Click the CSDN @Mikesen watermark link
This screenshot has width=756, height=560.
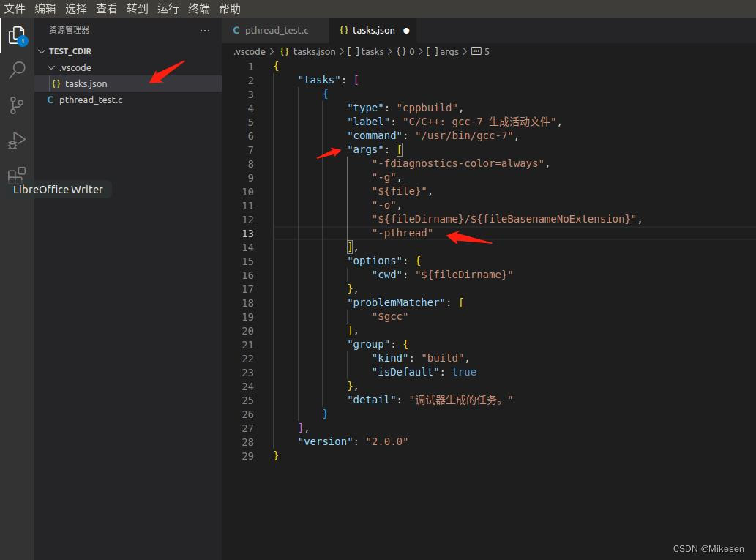[x=708, y=548]
